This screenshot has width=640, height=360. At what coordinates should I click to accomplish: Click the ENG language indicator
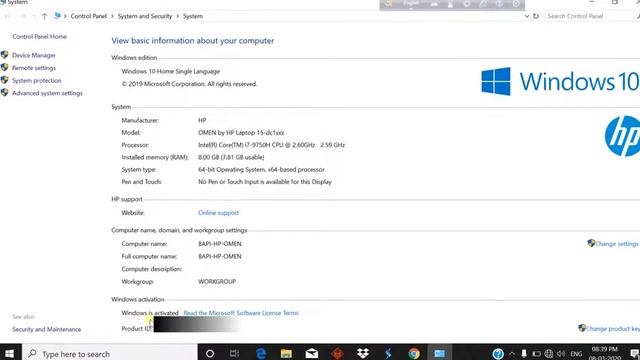(576, 354)
